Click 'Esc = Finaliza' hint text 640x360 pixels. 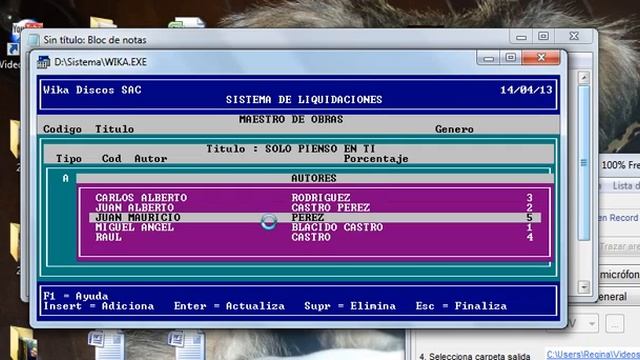coord(461,306)
